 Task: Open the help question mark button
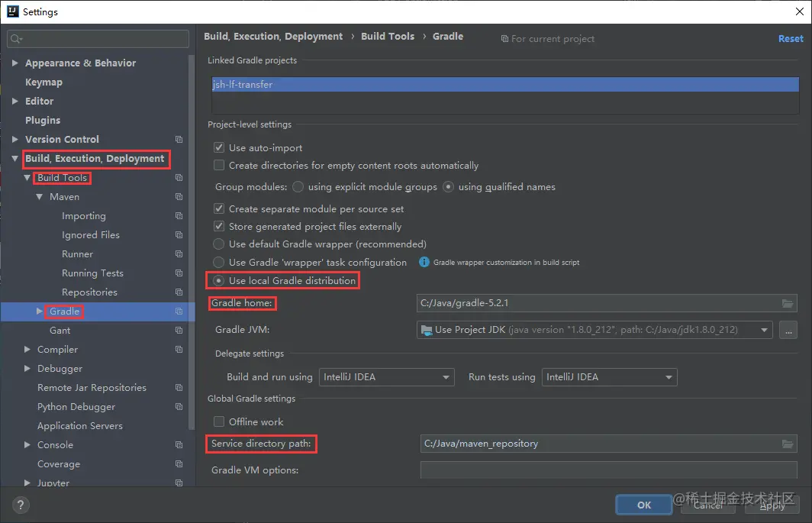pos(21,505)
